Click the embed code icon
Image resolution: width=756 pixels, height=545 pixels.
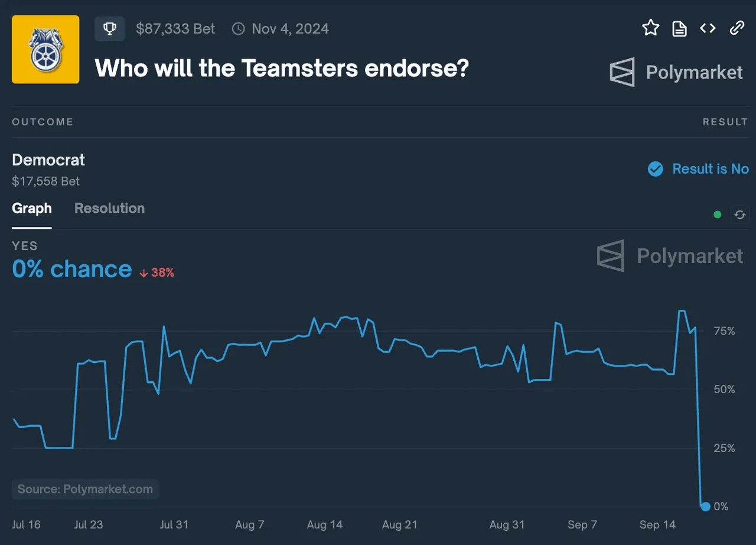click(x=708, y=28)
